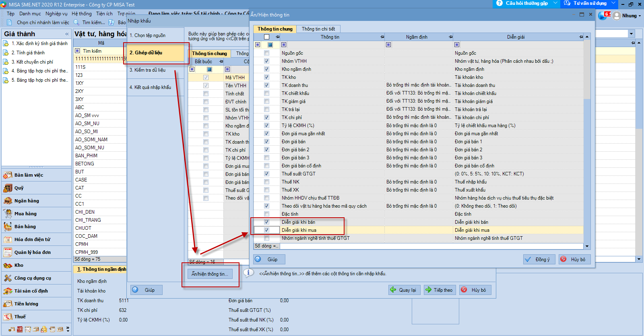
Task: Tick the Đặc tính checkbox
Action: (266, 214)
